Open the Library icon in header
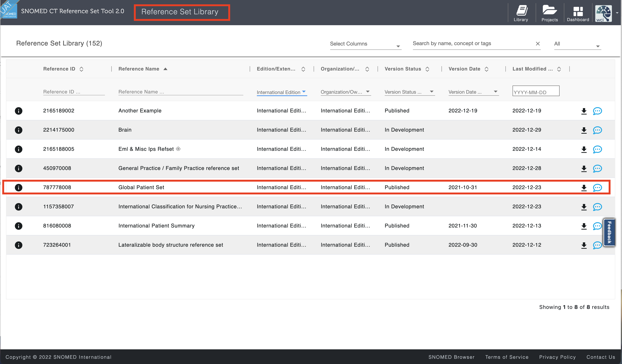Image resolution: width=622 pixels, height=364 pixels. coord(521,13)
